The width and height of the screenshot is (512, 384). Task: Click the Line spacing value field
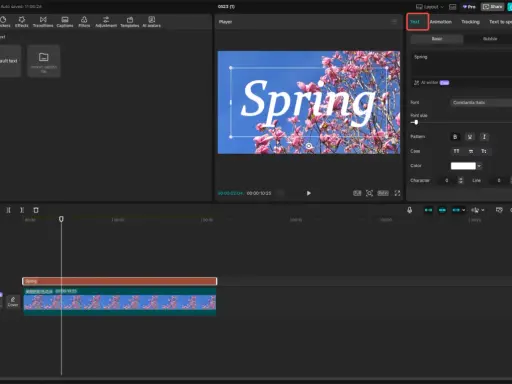coord(499,180)
